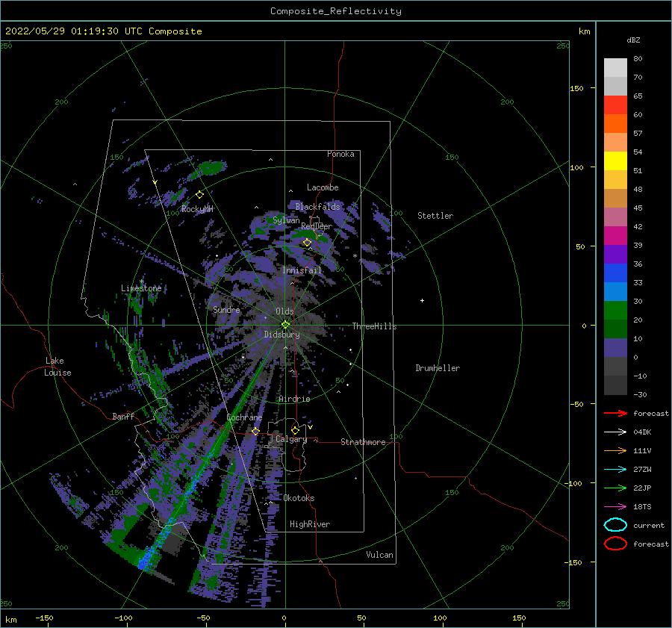Click the Vulcan city label
This screenshot has height=628, width=672.
(x=380, y=555)
